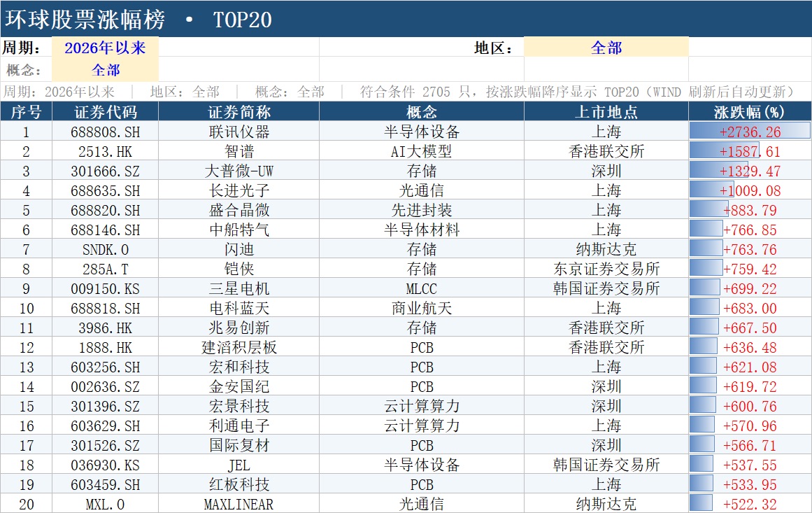Viewport: 812px width, 513px height.
Task: Click the +2736.26 data bar cell
Action: 750,131
